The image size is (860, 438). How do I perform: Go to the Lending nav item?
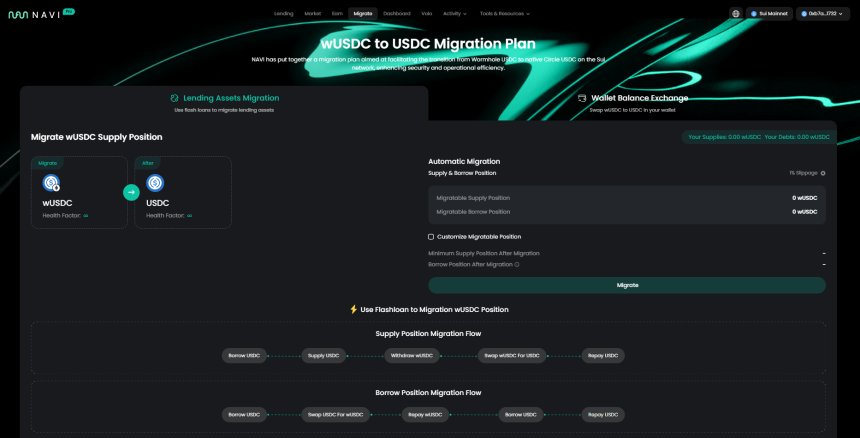(x=284, y=14)
